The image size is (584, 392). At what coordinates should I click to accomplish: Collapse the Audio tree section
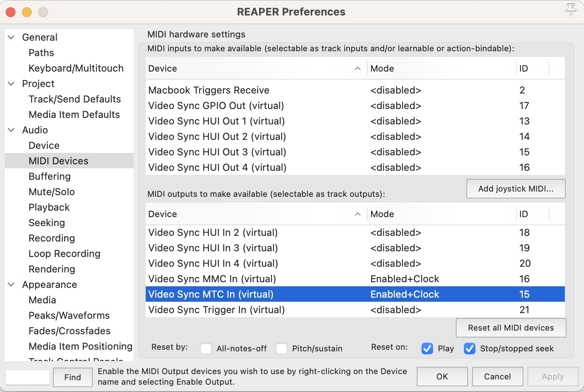11,130
